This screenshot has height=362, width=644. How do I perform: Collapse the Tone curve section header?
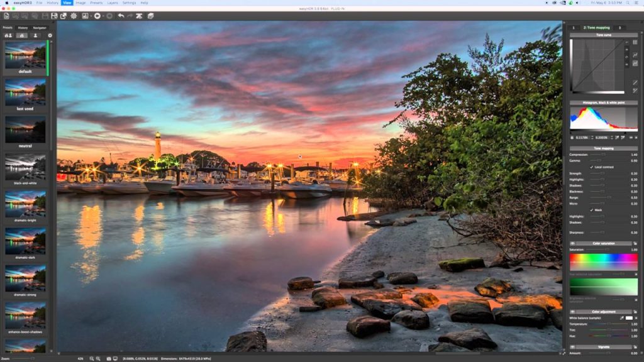coord(603,35)
